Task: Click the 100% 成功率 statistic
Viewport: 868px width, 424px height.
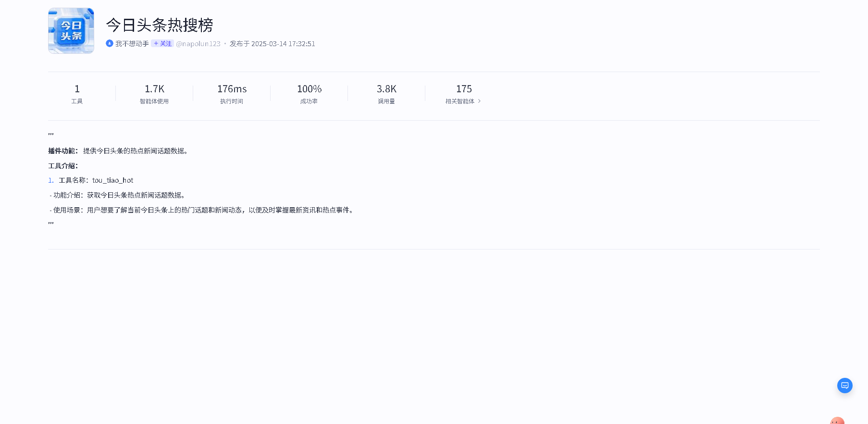Action: [309, 94]
